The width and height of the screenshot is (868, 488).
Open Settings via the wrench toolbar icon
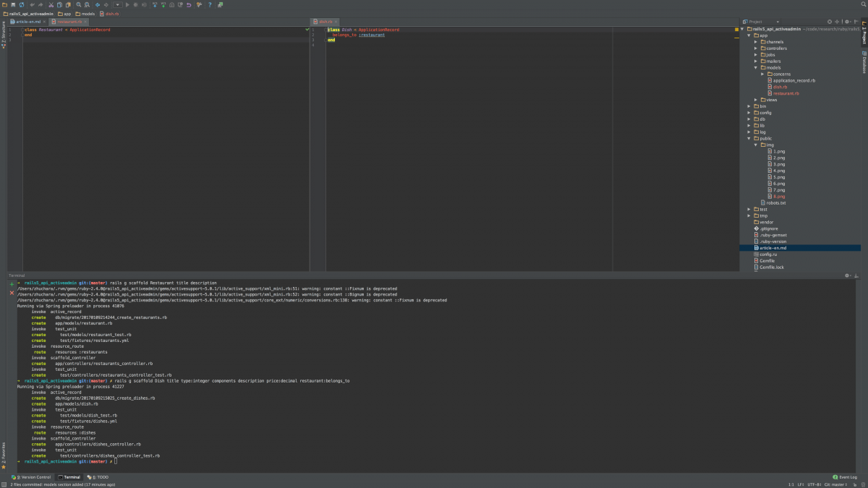200,6
